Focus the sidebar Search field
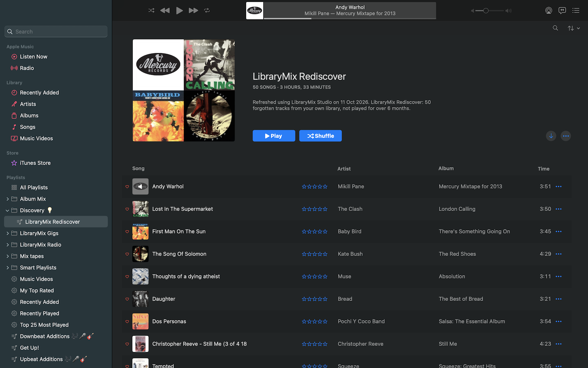The height and width of the screenshot is (368, 588). [56, 31]
